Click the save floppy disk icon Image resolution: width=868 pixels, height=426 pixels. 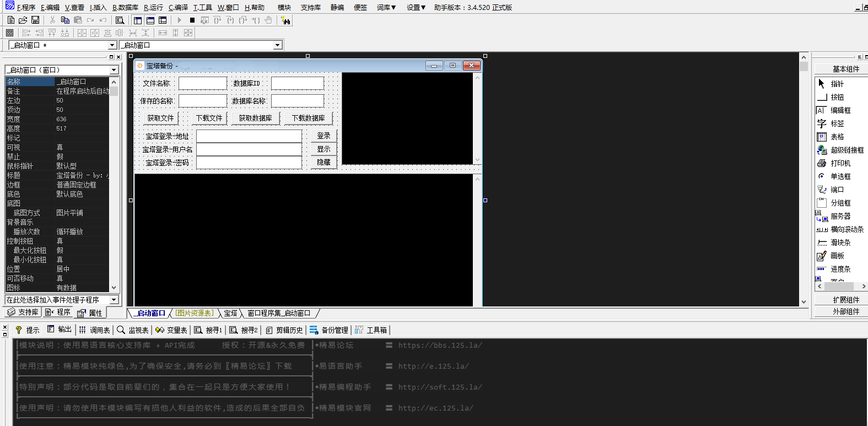[35, 20]
